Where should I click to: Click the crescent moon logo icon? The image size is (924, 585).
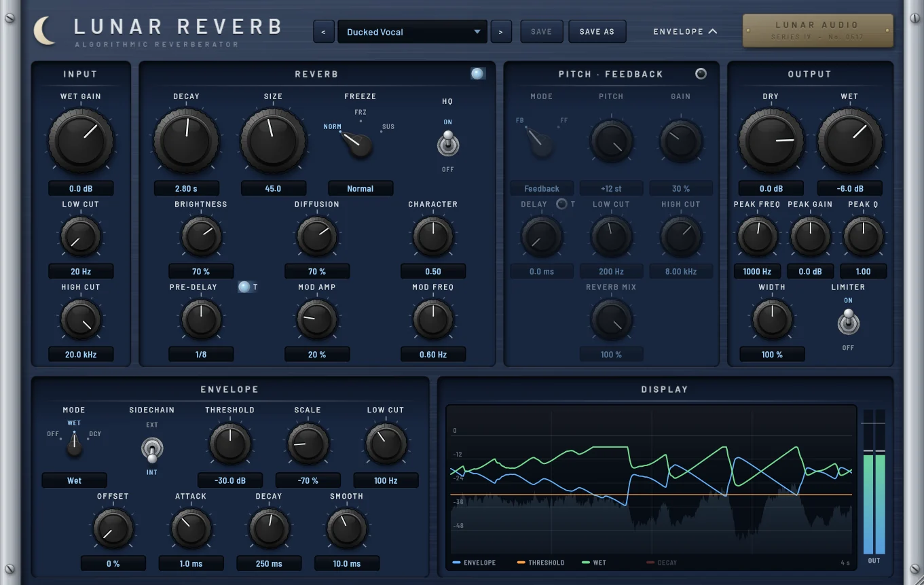click(x=45, y=31)
